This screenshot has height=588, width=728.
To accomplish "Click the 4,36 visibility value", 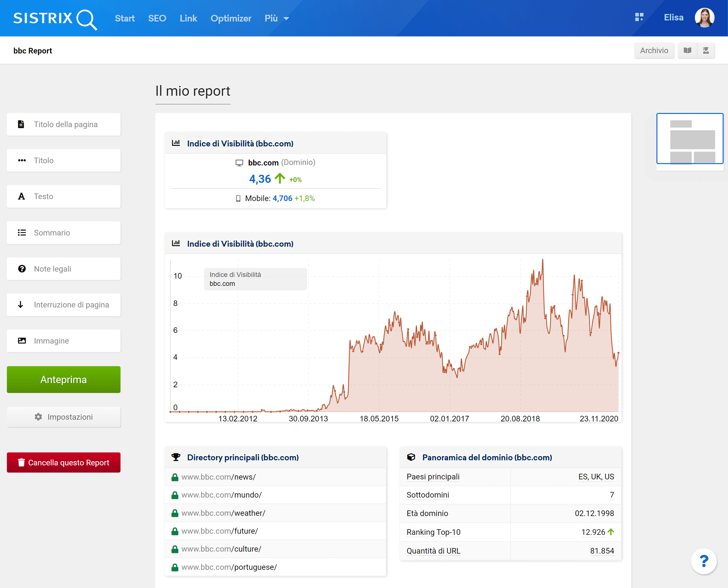I will pos(260,179).
